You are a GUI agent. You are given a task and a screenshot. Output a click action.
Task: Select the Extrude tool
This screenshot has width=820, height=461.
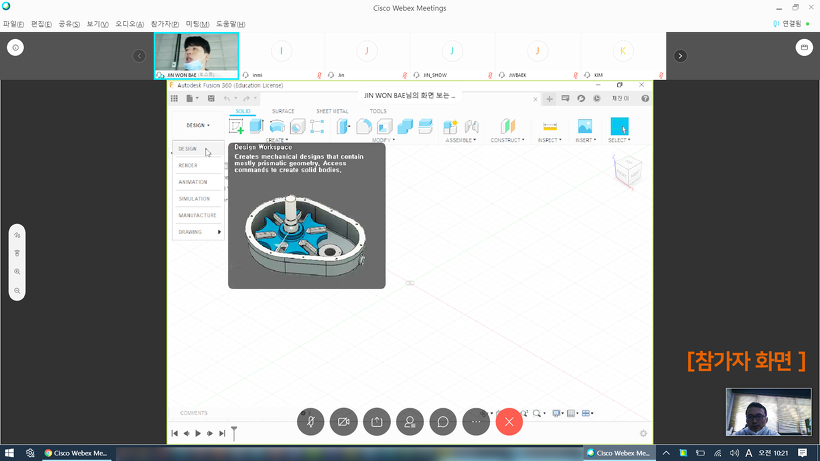coord(256,126)
